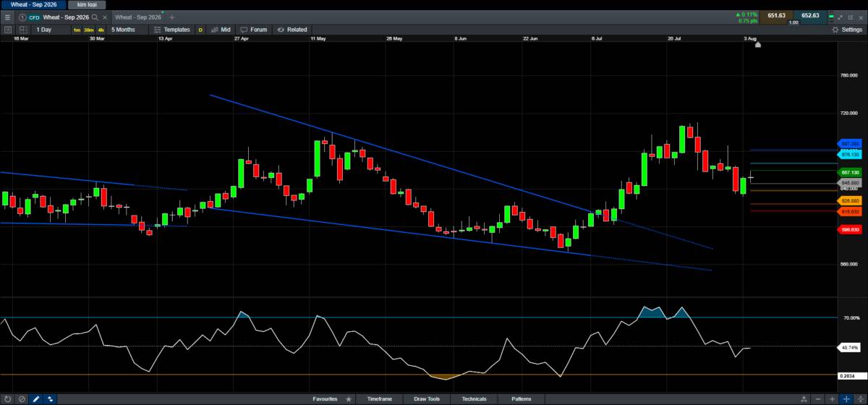Open the Timeframe menu
This screenshot has height=405, width=868.
[x=379, y=398]
